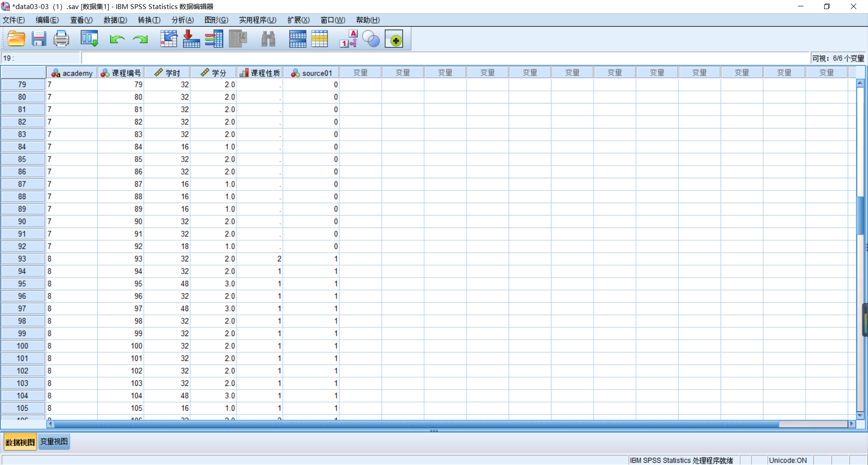Recall recently used dialogs icon
Image resolution: width=868 pixels, height=465 pixels.
pos(89,39)
